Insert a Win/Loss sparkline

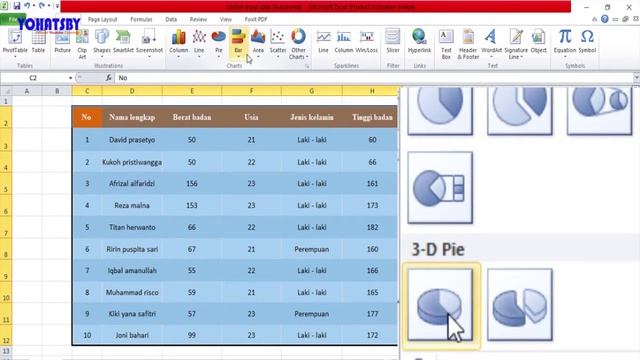click(x=367, y=42)
